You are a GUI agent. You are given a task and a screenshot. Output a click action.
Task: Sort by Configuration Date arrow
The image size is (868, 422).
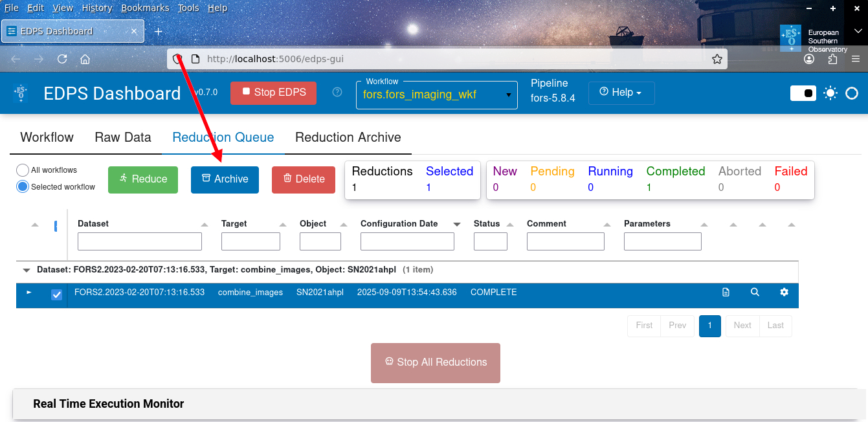tap(457, 224)
